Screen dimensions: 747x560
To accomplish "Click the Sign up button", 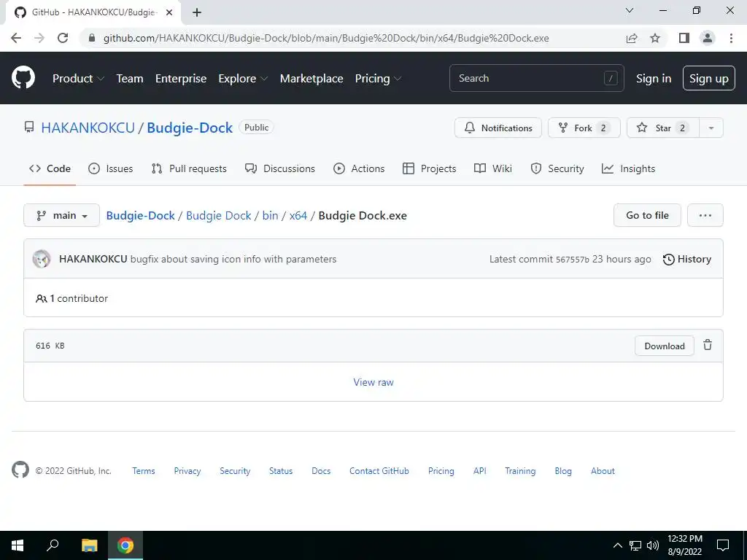I will coord(709,78).
